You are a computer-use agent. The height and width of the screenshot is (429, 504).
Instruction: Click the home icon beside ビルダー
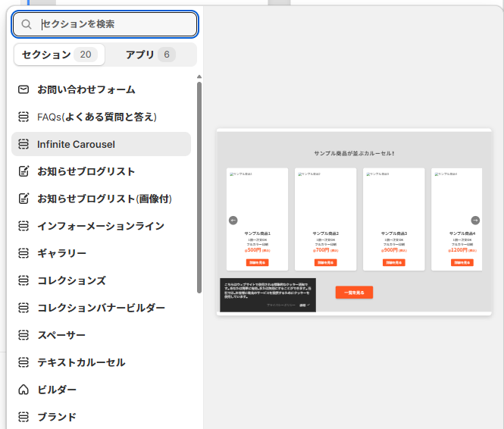23,390
